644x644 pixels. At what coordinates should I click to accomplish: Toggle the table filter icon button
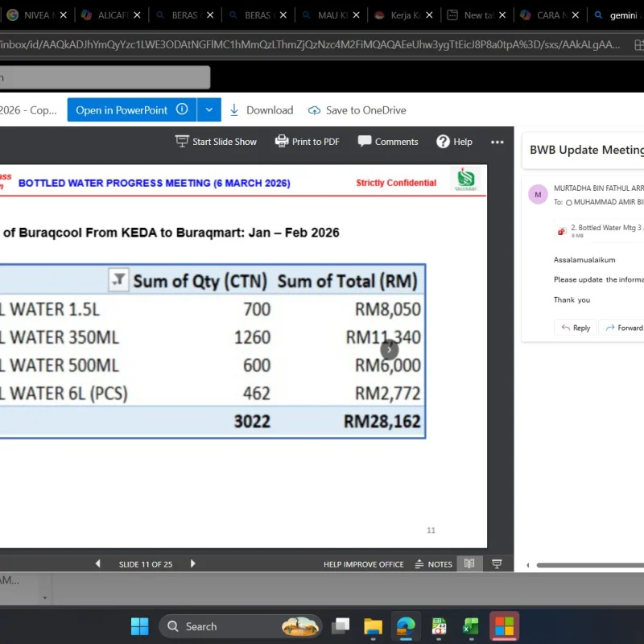coord(118,279)
